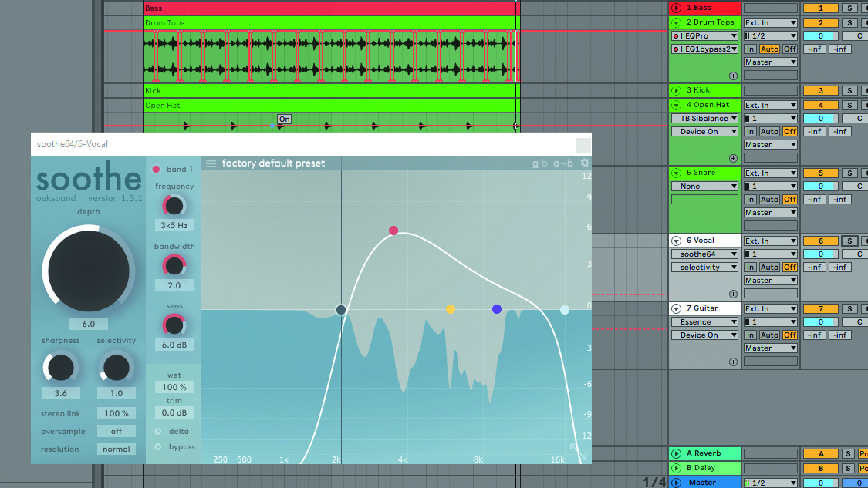Click the plus icon in Guitar track
The width and height of the screenshot is (868, 488).
[733, 362]
